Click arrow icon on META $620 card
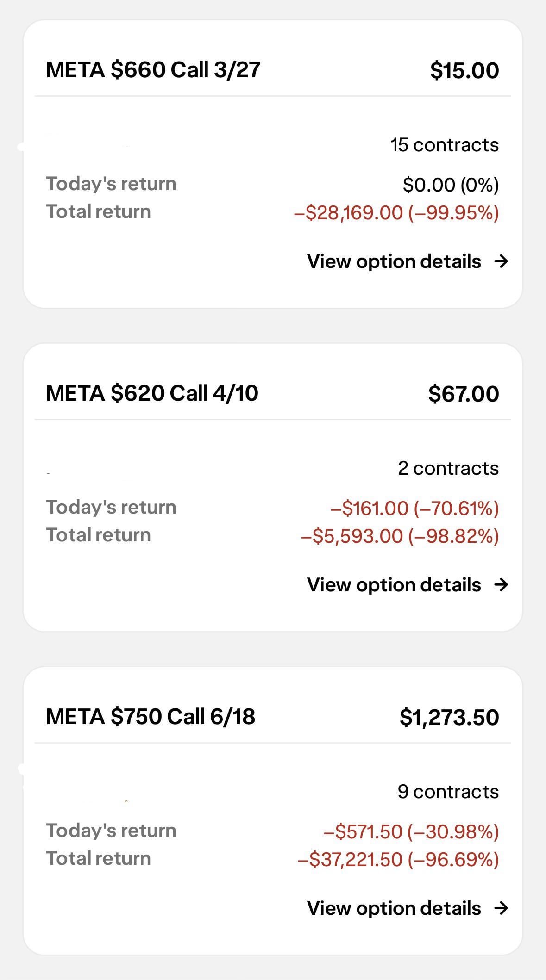Screen dimensions: 546x980 (501, 585)
